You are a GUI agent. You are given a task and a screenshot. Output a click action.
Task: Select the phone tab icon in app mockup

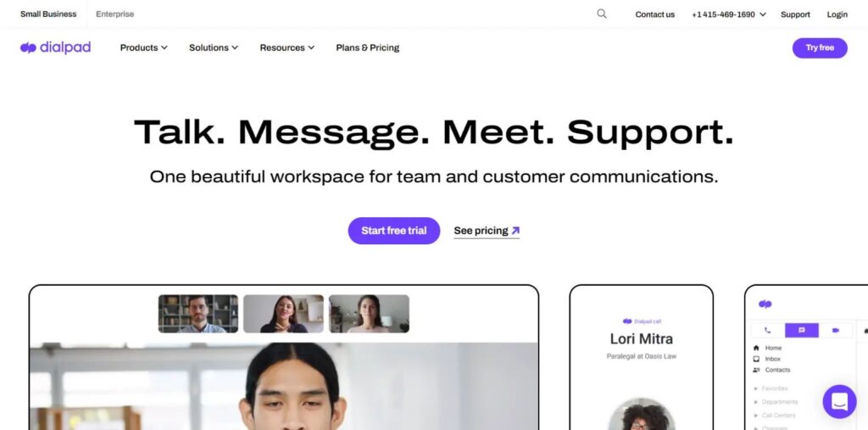[767, 330]
